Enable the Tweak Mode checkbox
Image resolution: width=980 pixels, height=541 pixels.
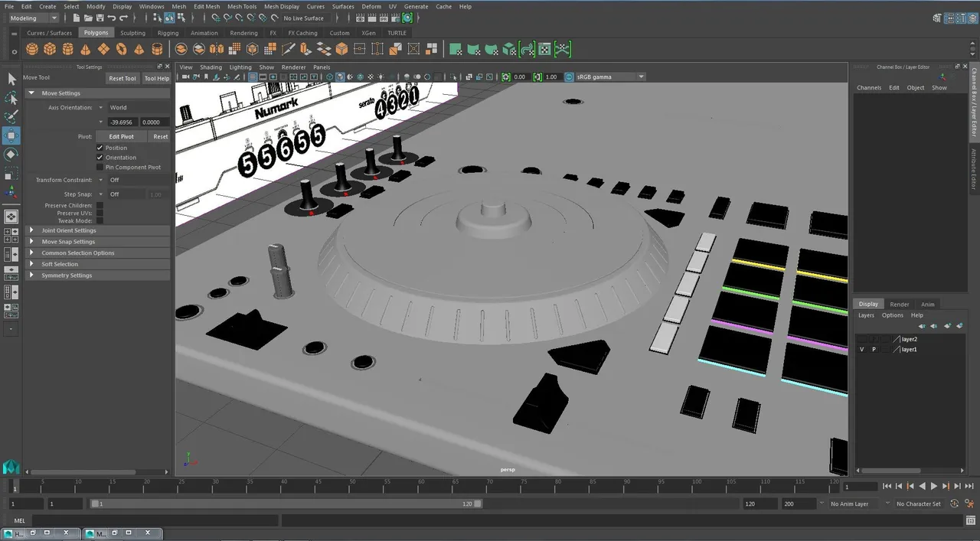[x=100, y=220]
